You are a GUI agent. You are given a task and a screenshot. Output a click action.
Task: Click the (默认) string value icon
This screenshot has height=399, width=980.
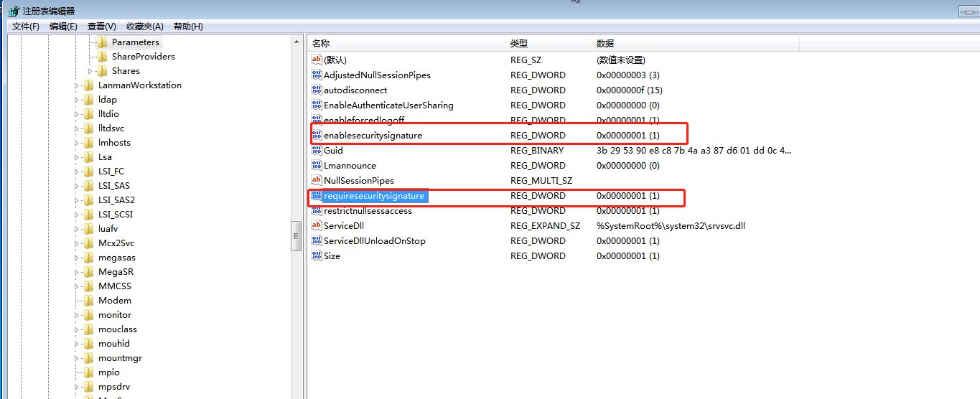[317, 60]
